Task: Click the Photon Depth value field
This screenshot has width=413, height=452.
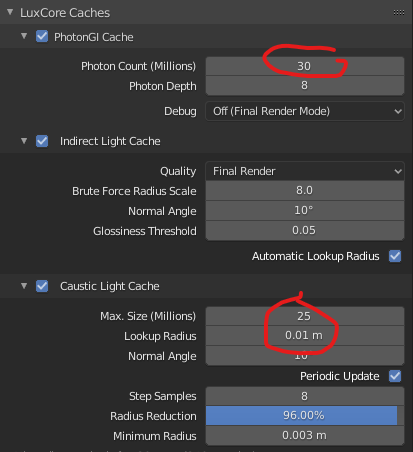Action: coord(305,86)
